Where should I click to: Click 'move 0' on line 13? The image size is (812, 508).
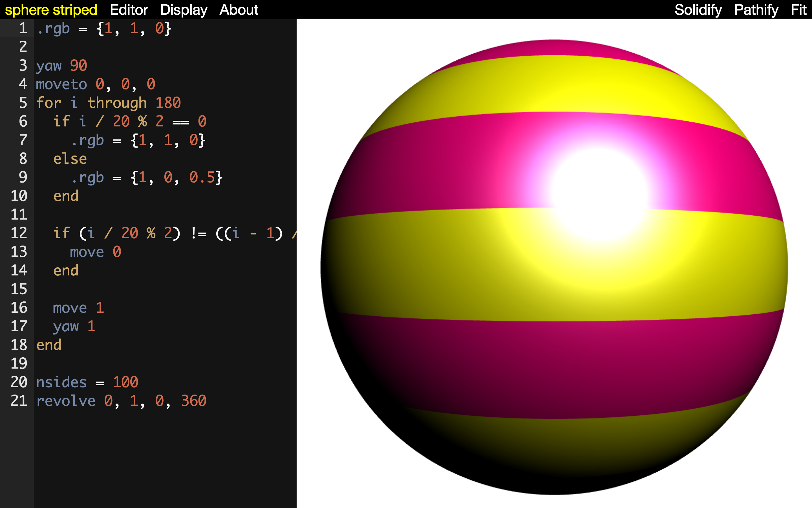(x=96, y=252)
